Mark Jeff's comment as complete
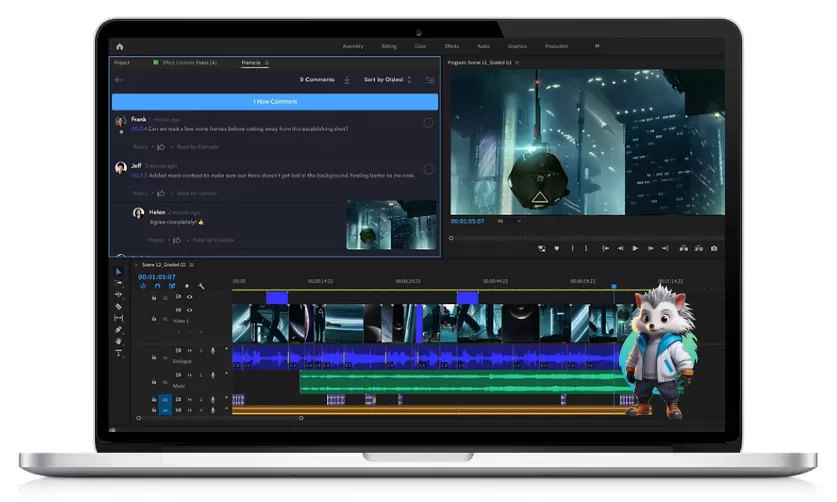Image resolution: width=837 pixels, height=502 pixels. (428, 168)
